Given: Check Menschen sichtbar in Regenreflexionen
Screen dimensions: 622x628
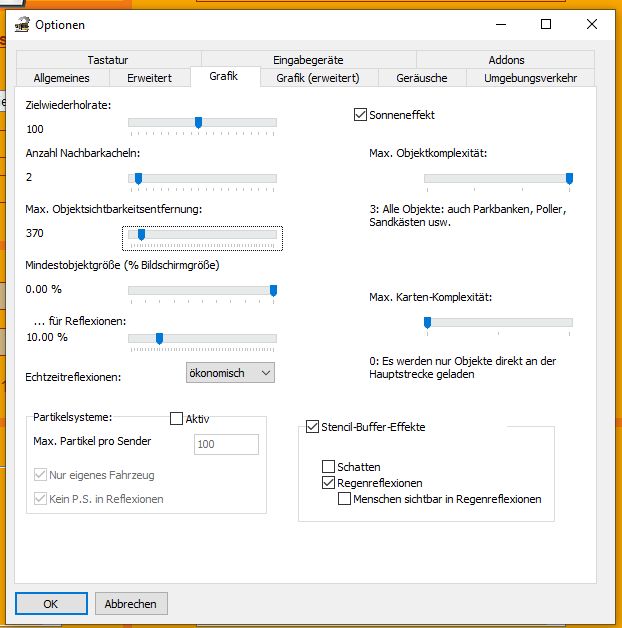Looking at the screenshot, I should [345, 499].
